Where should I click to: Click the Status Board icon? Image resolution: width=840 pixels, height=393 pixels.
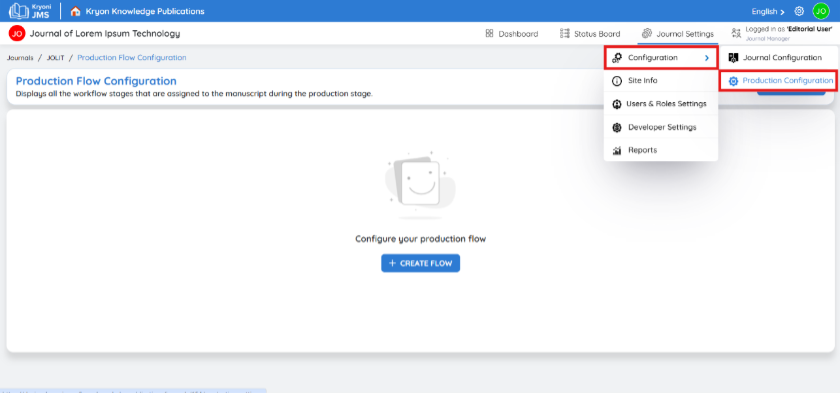tap(565, 34)
